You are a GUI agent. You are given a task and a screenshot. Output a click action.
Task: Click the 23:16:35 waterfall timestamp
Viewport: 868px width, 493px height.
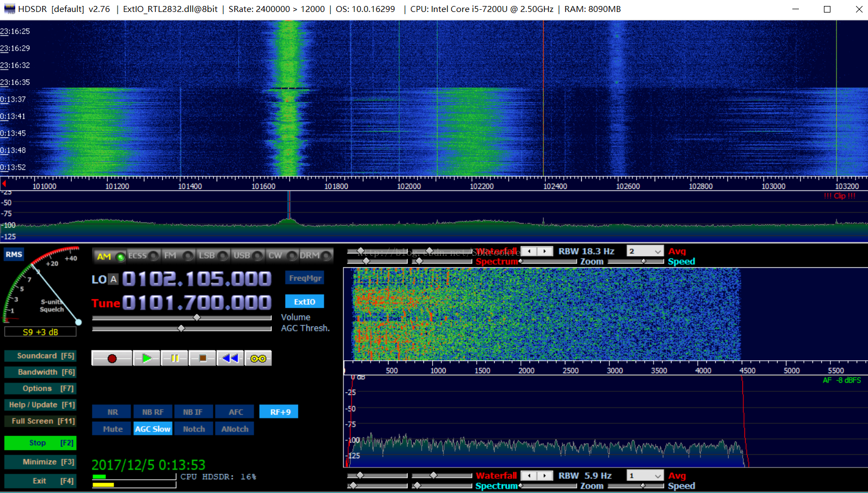coord(15,82)
